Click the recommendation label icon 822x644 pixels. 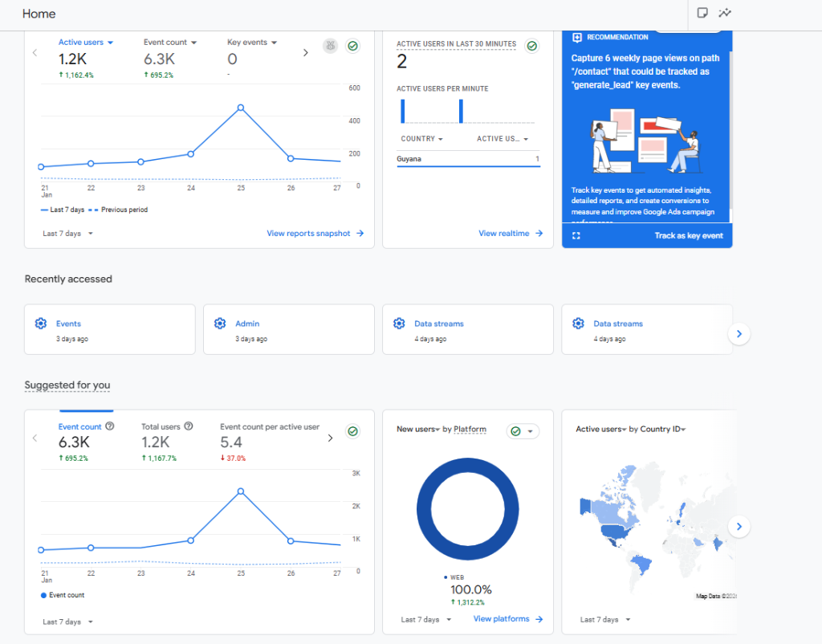[577, 37]
